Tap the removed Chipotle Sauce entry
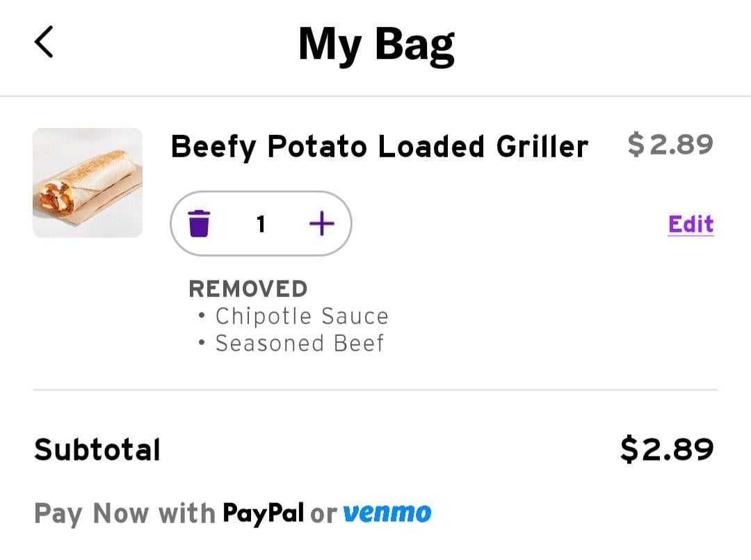Screen dimensions: 751x560 tap(301, 317)
